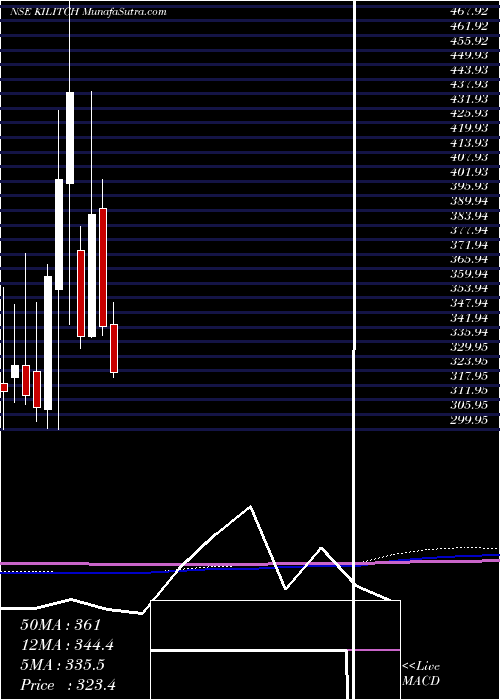Click the 467.92 price axis label

pyautogui.click(x=469, y=11)
